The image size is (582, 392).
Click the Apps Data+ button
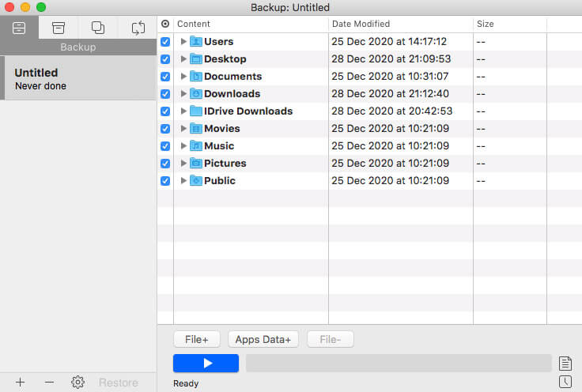pyautogui.click(x=263, y=339)
